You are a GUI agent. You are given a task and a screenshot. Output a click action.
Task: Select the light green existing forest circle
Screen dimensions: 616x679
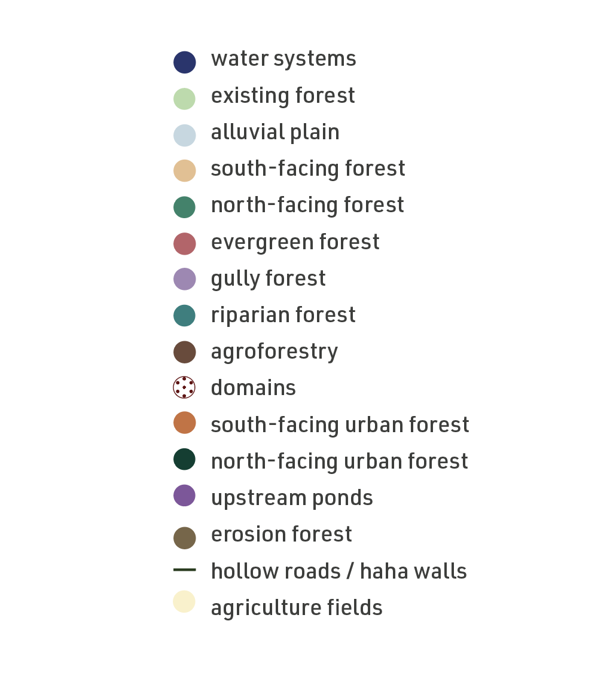coord(185,99)
